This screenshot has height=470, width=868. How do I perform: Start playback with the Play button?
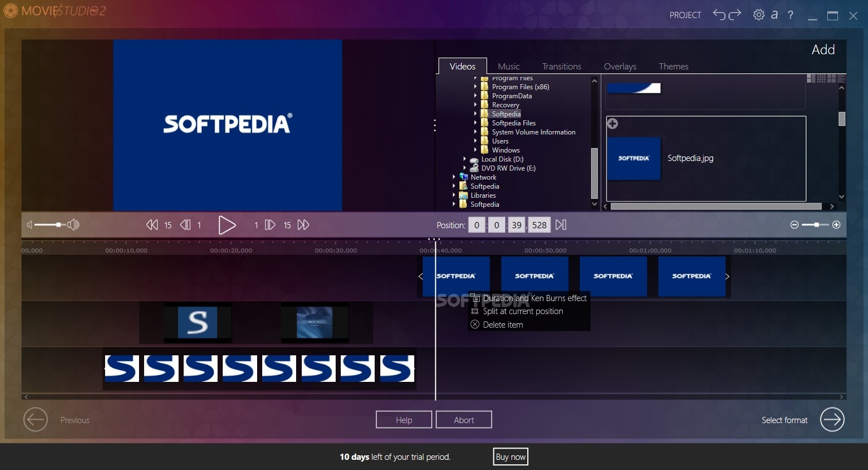click(x=227, y=225)
